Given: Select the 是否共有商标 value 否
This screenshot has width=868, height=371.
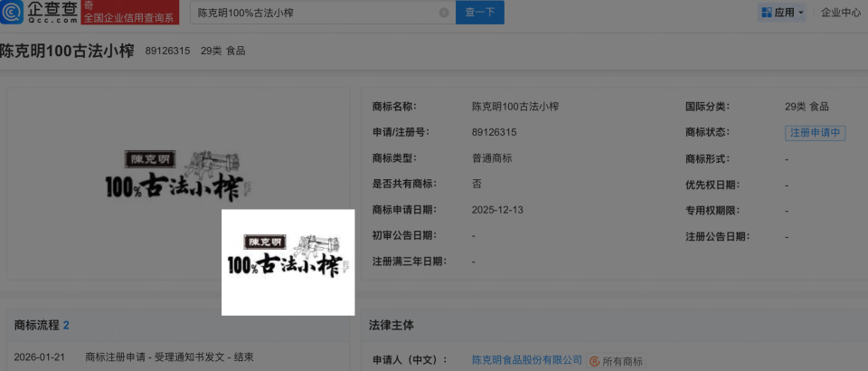Looking at the screenshot, I should (x=476, y=184).
